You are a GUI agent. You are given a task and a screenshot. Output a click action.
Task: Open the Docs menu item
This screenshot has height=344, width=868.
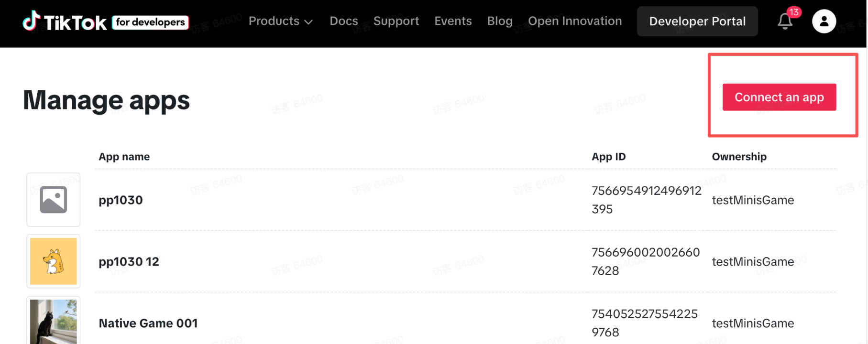pos(343,21)
